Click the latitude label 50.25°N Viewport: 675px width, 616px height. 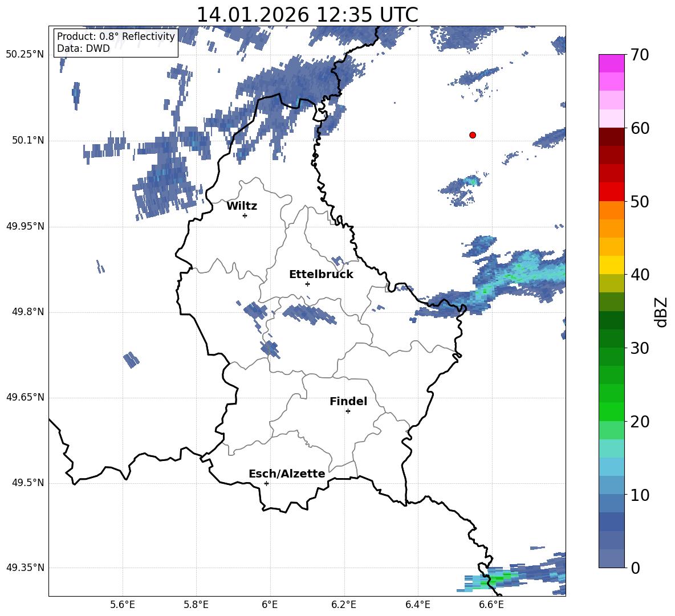tap(25, 55)
